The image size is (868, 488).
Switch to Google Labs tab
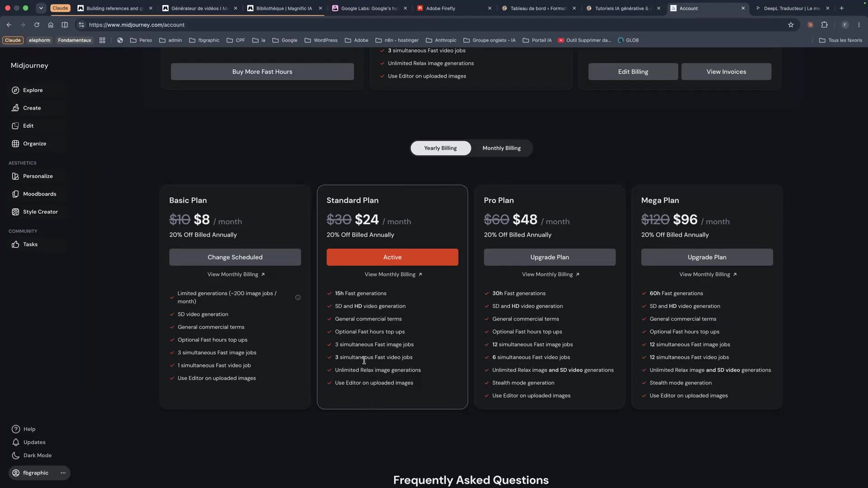click(369, 8)
